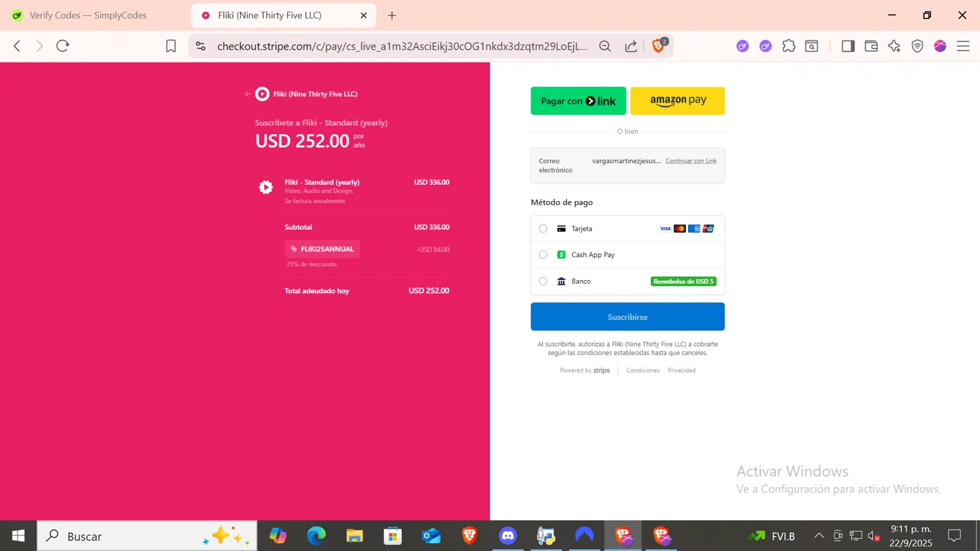Open the Brave Wallet icon
The image size is (980, 551).
(x=871, y=46)
